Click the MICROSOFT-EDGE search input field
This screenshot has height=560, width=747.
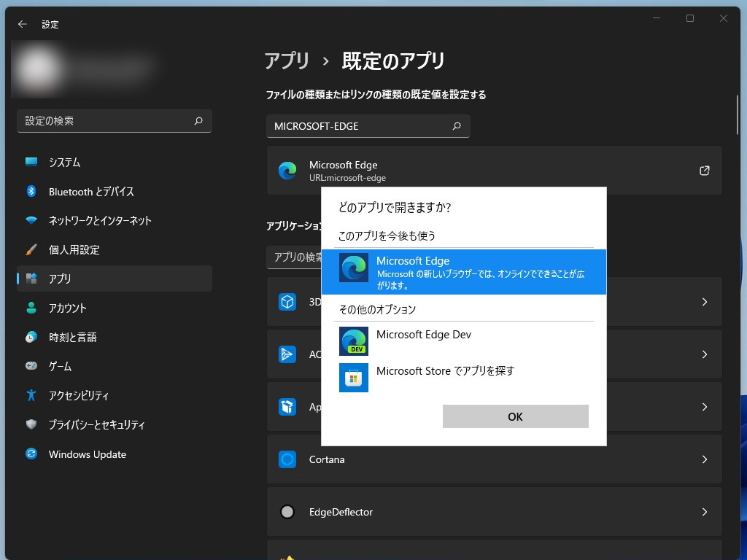click(x=368, y=126)
